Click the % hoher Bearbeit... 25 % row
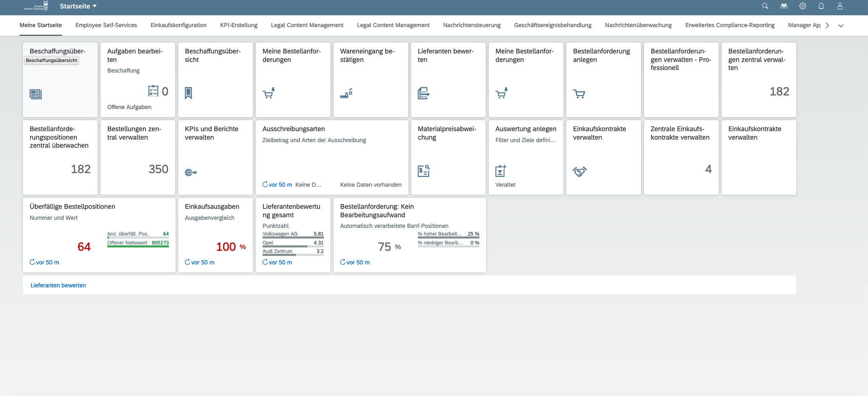The image size is (868, 396). [x=448, y=234]
